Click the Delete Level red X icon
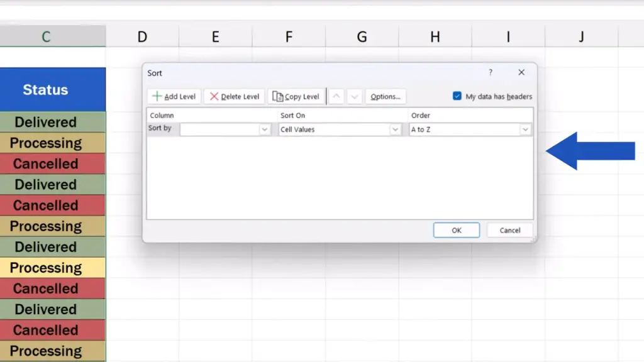The image size is (644, 362). pos(214,97)
